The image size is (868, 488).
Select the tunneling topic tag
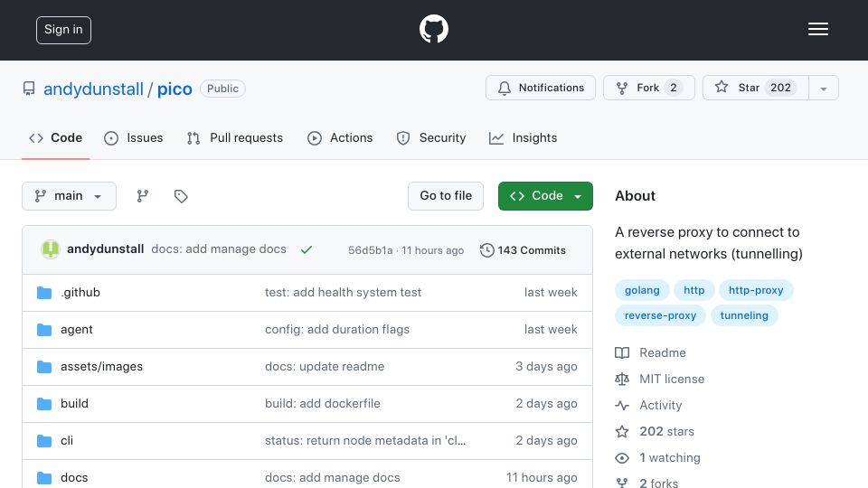coord(744,315)
